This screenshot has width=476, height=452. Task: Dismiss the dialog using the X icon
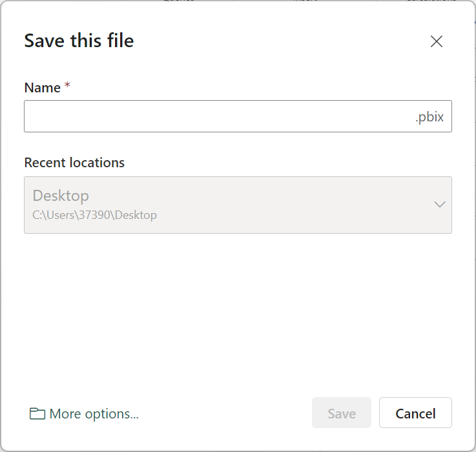(437, 42)
